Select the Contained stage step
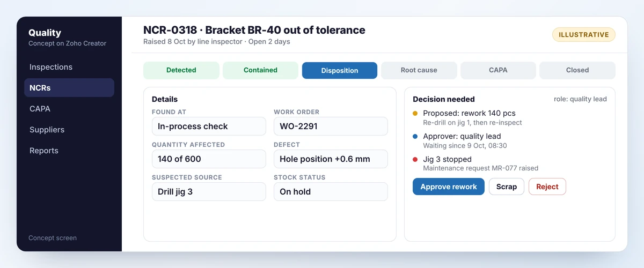This screenshot has width=644, height=268. click(260, 70)
